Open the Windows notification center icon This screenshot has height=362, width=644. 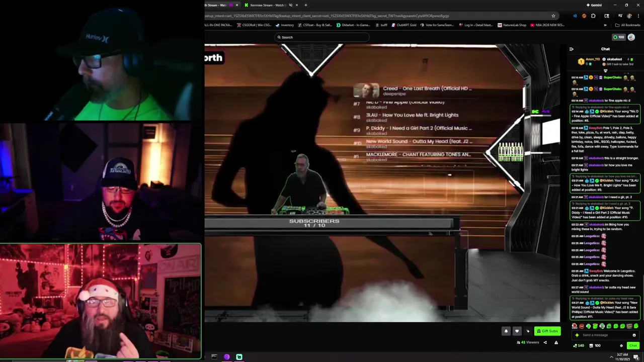click(636, 357)
